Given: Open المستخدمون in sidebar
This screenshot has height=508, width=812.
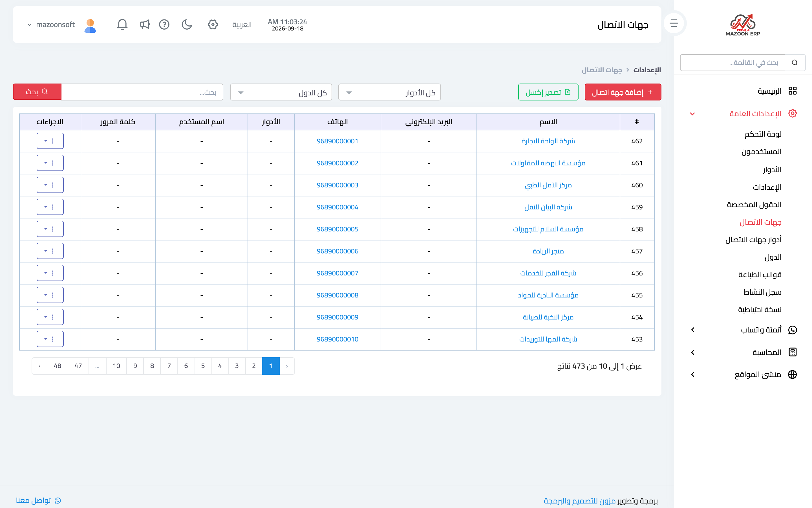Looking at the screenshot, I should tap(761, 152).
